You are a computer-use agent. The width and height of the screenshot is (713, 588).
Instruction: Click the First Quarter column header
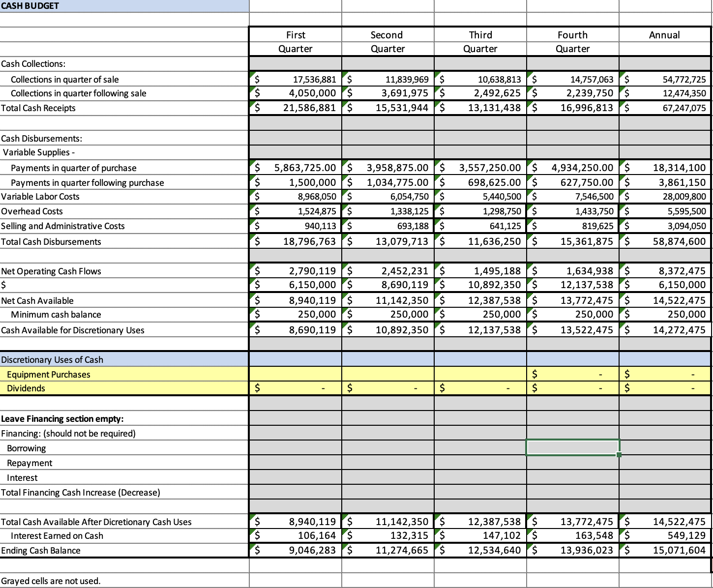point(296,42)
